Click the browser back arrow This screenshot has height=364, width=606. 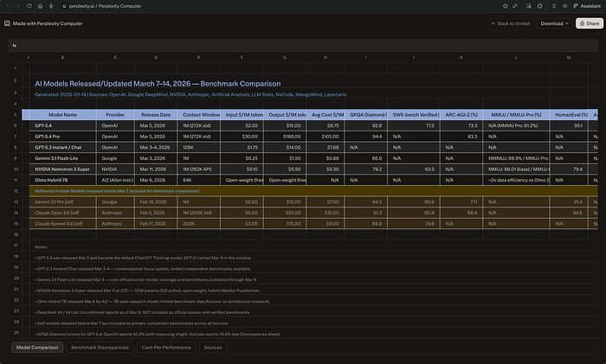pyautogui.click(x=8, y=6)
